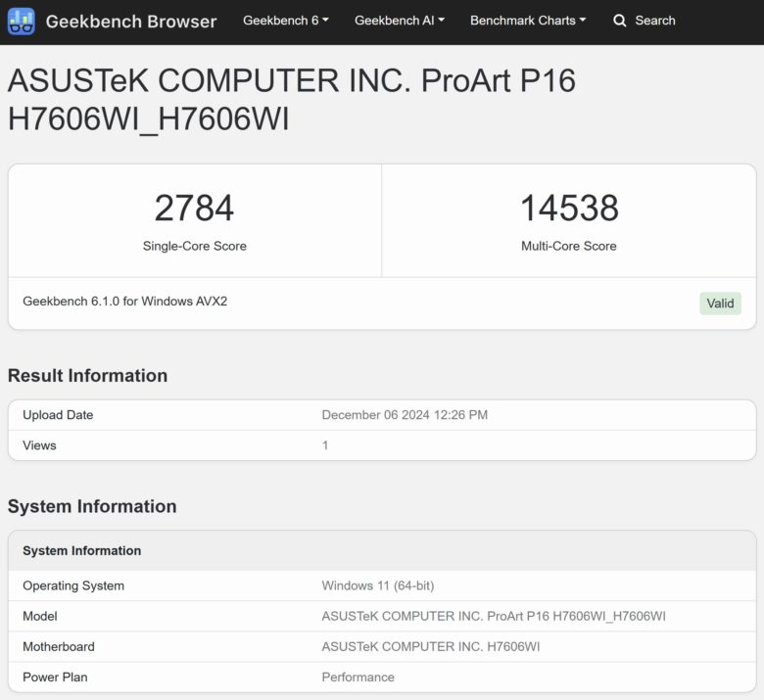Select the page title ASUSTeK ProArt P16
Screen dimensions: 764x700
click(x=291, y=100)
